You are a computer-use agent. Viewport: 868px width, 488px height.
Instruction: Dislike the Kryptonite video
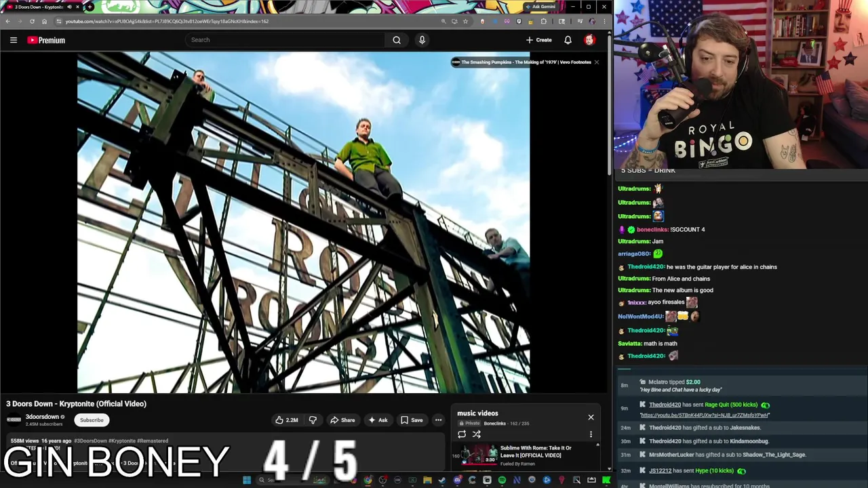[313, 420]
